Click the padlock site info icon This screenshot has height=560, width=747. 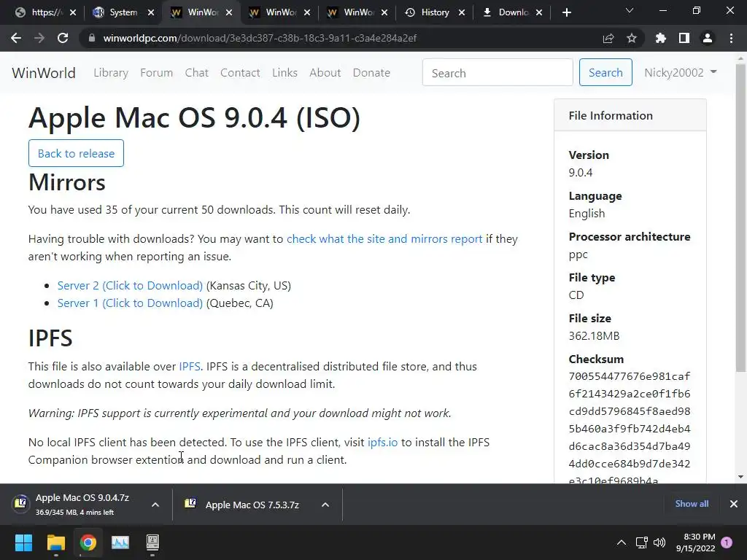tap(91, 38)
